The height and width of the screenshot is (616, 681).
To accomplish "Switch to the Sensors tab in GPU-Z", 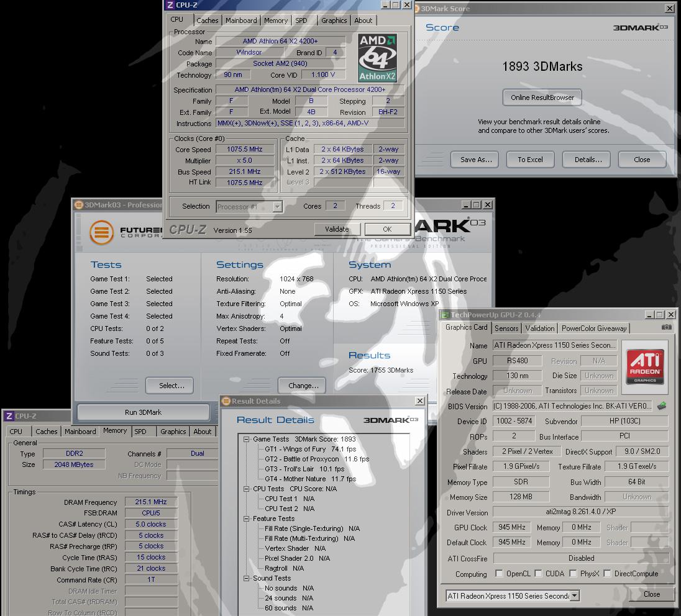I will coord(506,328).
